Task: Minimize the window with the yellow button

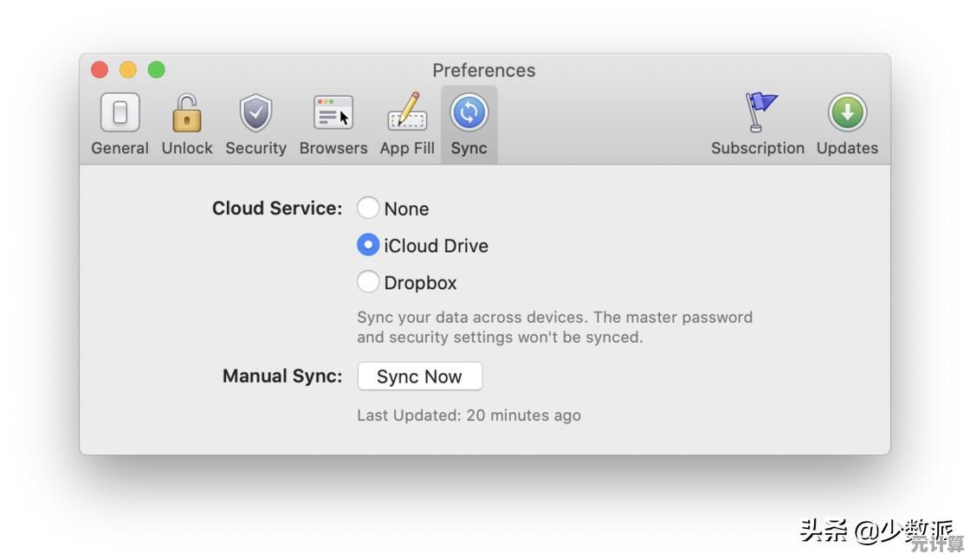Action: [128, 69]
